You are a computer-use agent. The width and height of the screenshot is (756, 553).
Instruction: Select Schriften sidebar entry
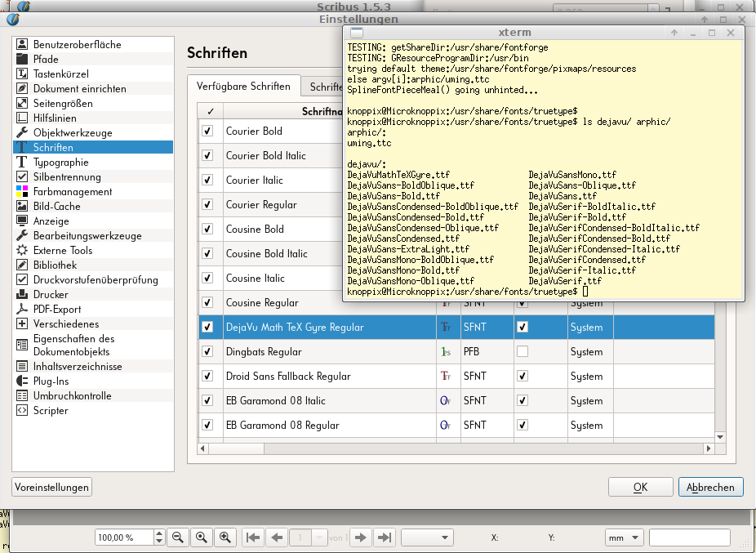pyautogui.click(x=93, y=147)
